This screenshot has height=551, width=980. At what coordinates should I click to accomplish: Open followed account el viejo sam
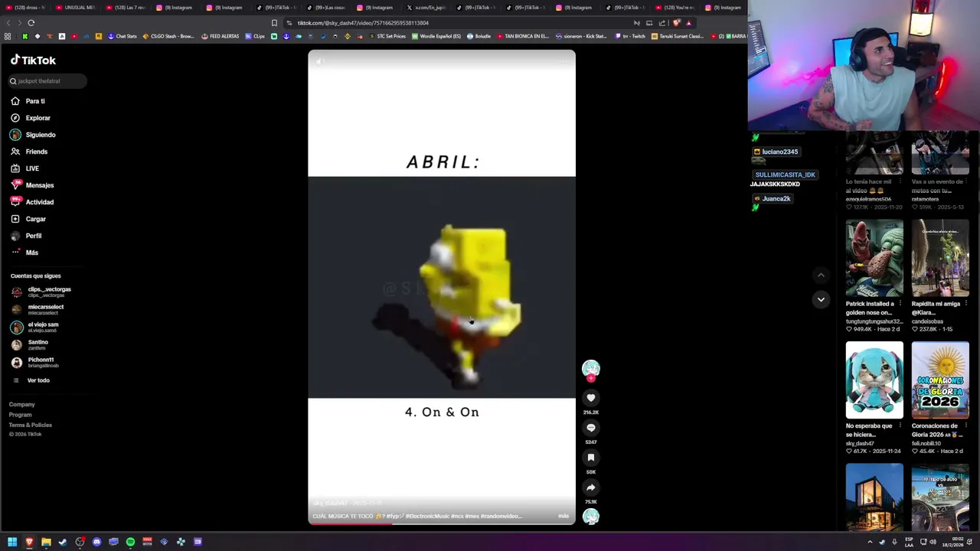click(35, 327)
